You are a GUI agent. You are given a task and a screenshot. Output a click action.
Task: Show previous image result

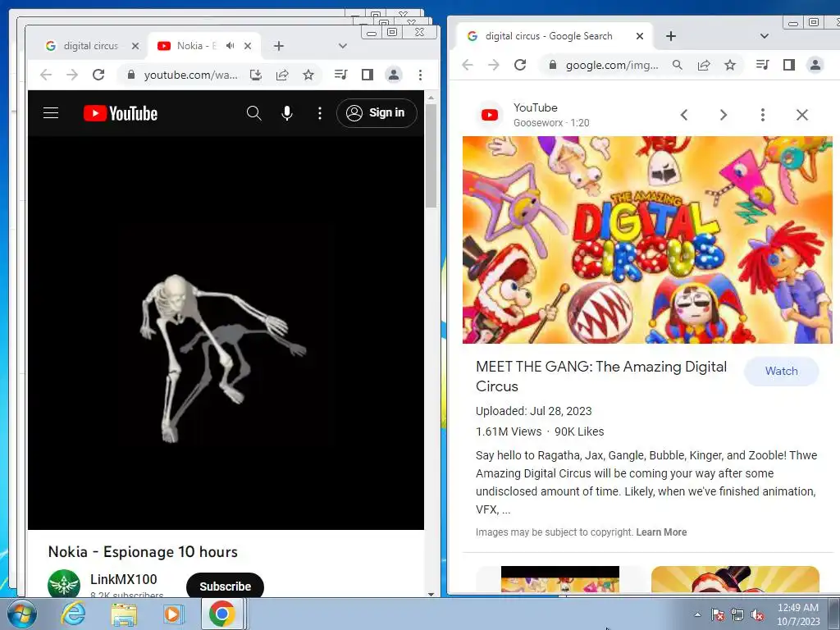684,115
